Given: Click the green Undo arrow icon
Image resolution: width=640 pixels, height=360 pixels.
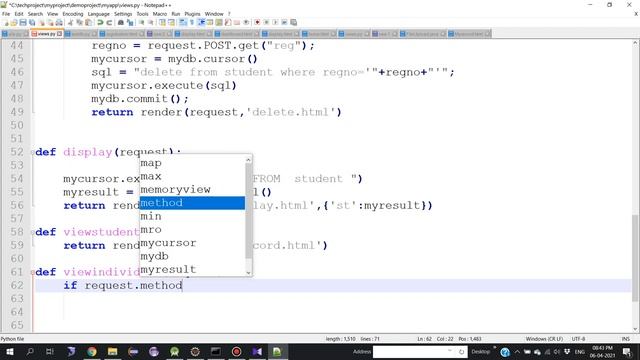Looking at the screenshot, I should pyautogui.click(x=100, y=22).
